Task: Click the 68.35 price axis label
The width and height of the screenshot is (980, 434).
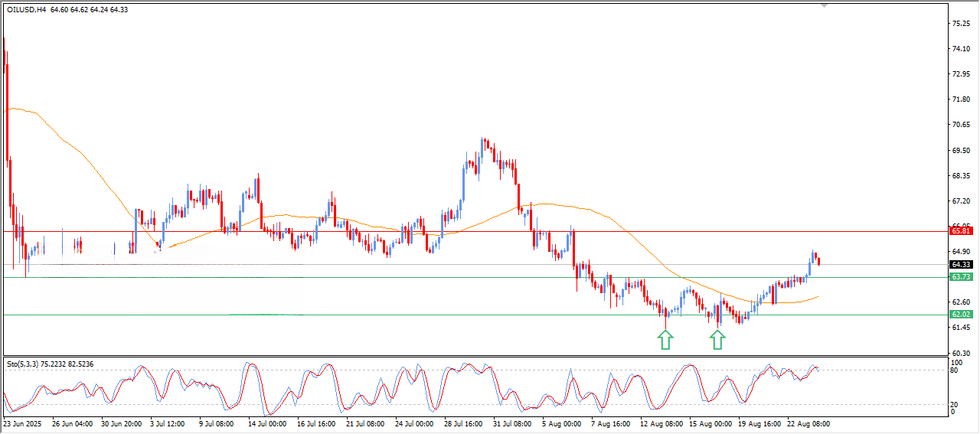Action: [x=961, y=175]
